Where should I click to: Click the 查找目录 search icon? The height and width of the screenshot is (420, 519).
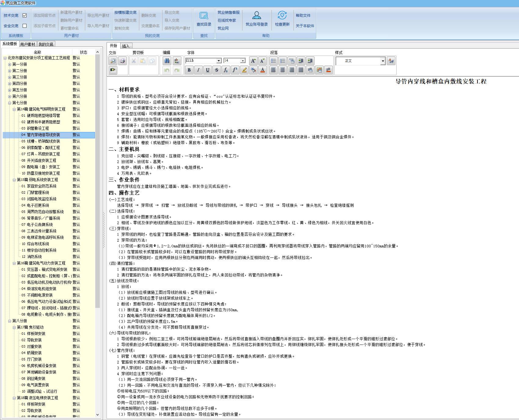204,19
